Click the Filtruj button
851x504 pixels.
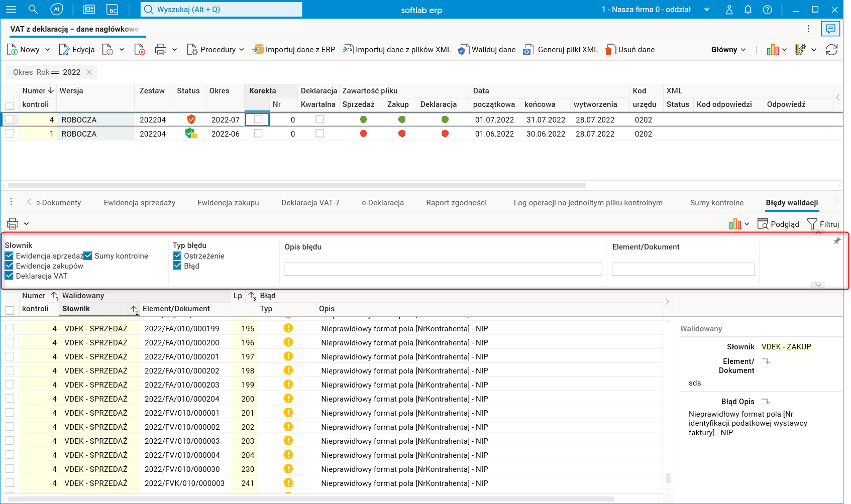823,224
